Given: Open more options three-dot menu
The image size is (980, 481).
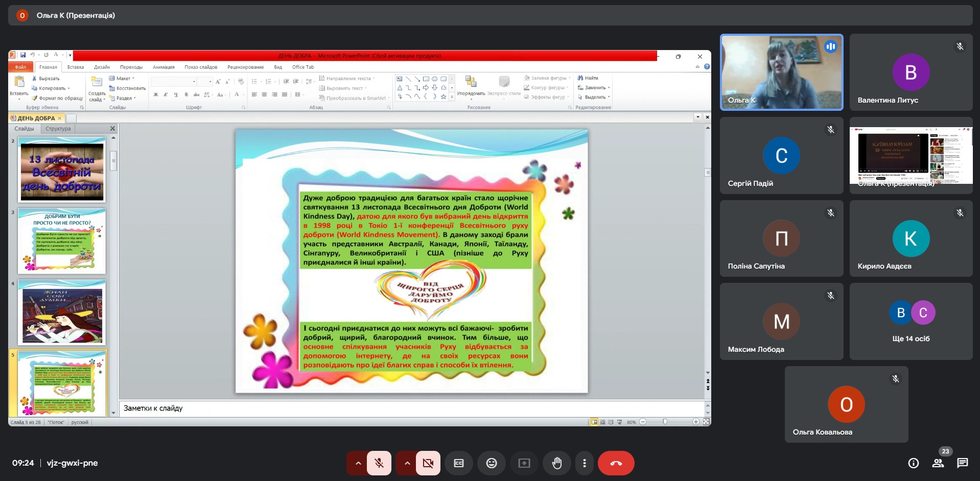Looking at the screenshot, I should pyautogui.click(x=585, y=463).
